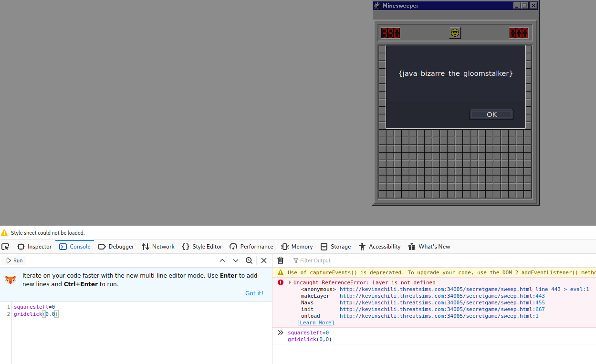The height and width of the screenshot is (364, 596).
Task: Click the squaresleft=0 line in the editor
Action: [x=34, y=307]
